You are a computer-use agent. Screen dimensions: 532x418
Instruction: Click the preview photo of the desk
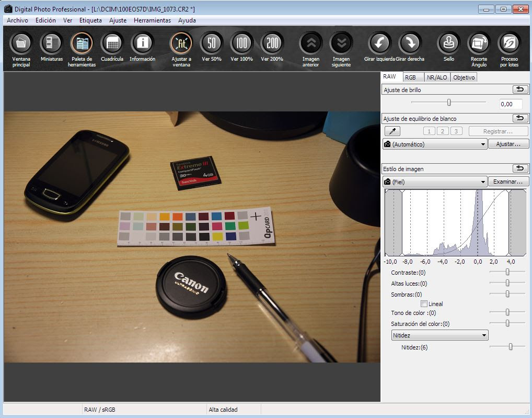(192, 237)
